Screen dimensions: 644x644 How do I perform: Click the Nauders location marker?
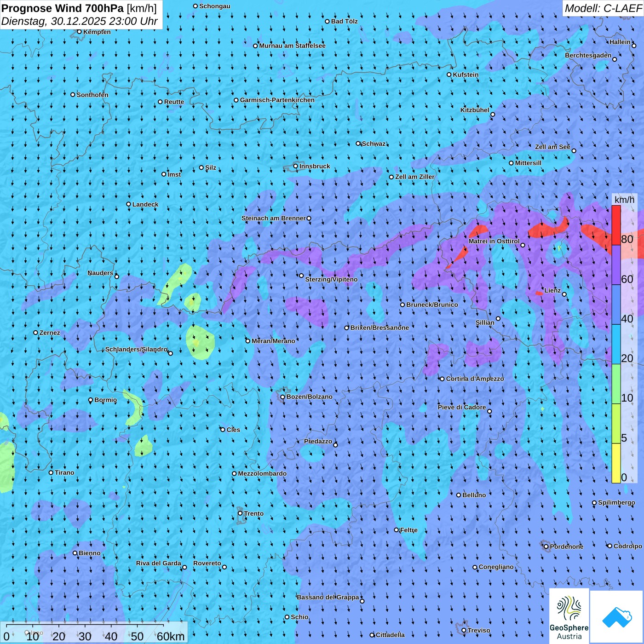click(117, 276)
